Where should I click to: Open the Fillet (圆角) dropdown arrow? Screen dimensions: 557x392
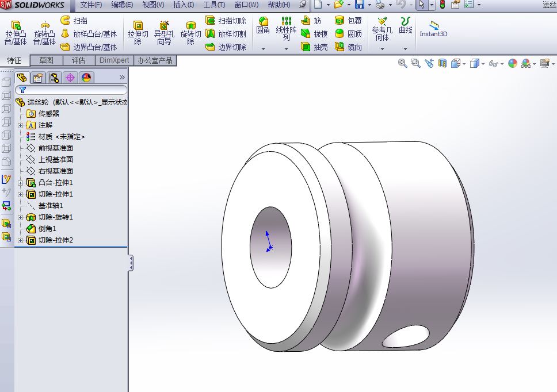pos(263,49)
